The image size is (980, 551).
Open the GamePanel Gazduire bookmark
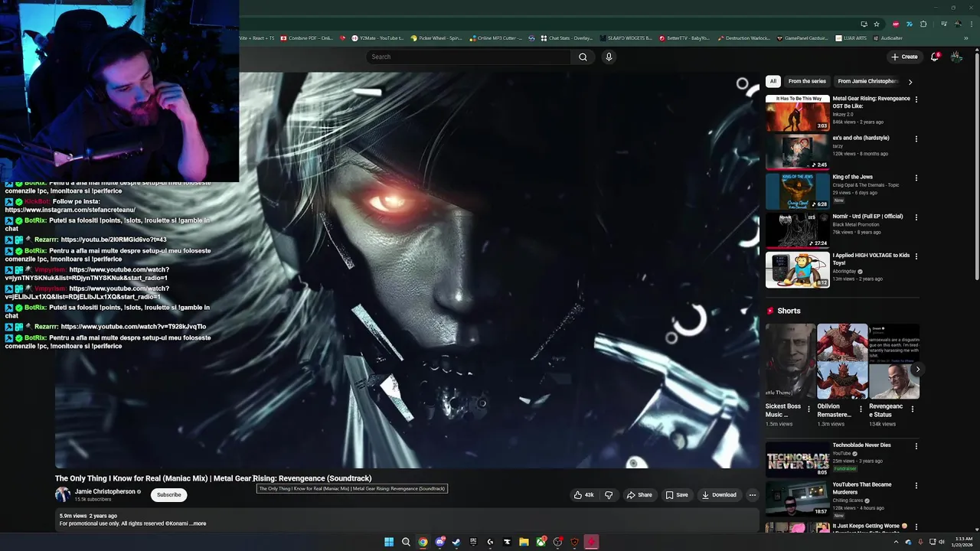point(802,38)
